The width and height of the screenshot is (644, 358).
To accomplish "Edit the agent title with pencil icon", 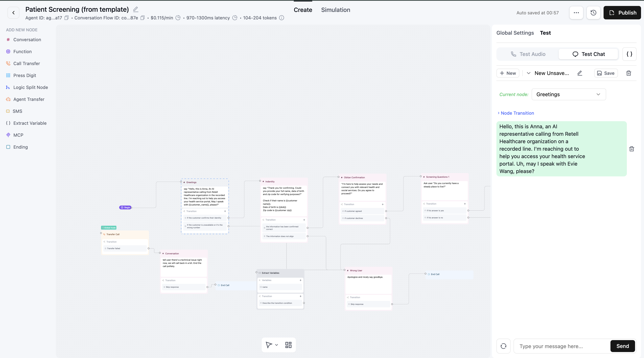I will [x=135, y=10].
